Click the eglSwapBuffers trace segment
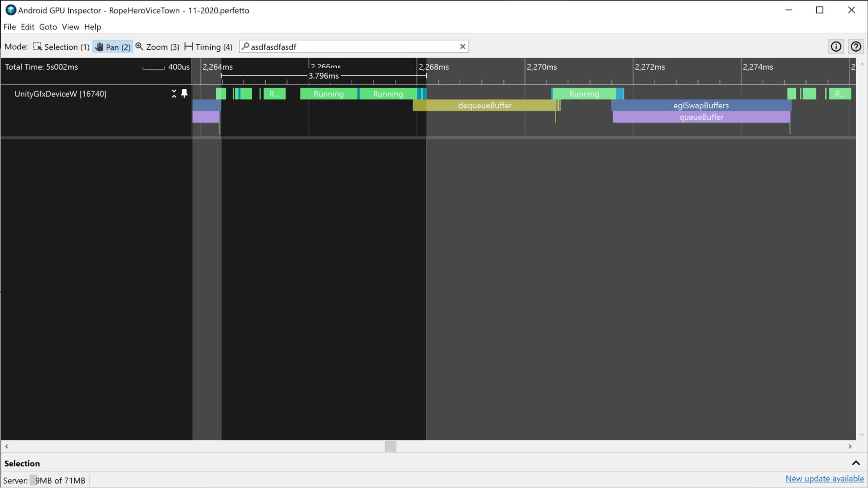 click(700, 105)
